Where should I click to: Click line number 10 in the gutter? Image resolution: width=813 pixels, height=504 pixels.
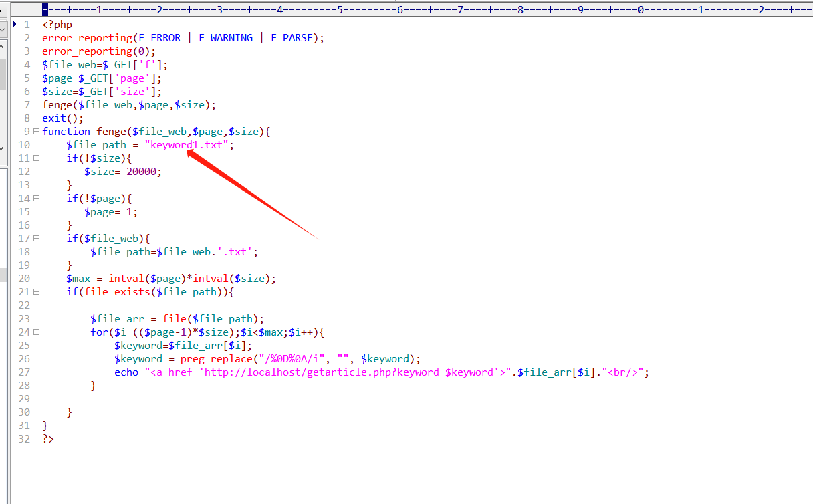[x=24, y=145]
